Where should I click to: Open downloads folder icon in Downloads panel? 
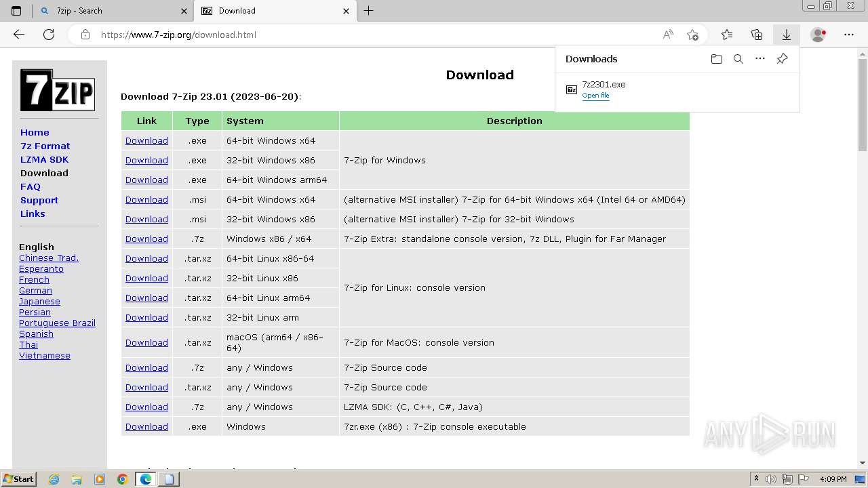[x=717, y=59]
